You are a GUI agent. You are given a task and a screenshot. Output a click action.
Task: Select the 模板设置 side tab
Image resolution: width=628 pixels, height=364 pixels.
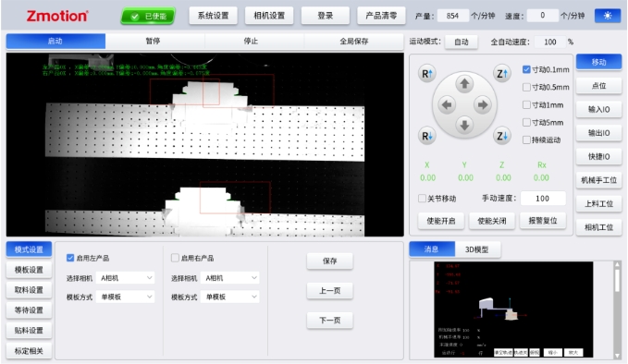(29, 270)
